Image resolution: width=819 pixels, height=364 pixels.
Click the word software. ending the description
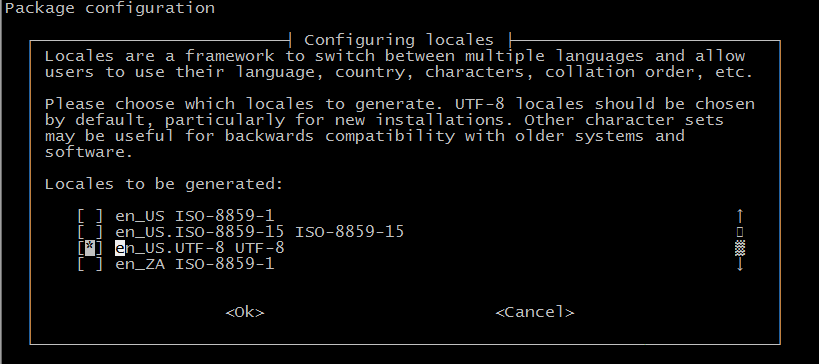(89, 152)
